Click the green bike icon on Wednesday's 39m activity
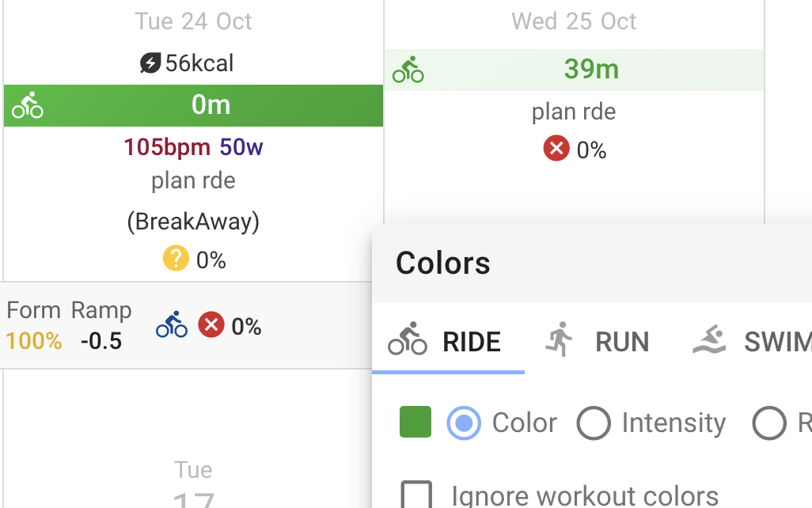 click(408, 70)
